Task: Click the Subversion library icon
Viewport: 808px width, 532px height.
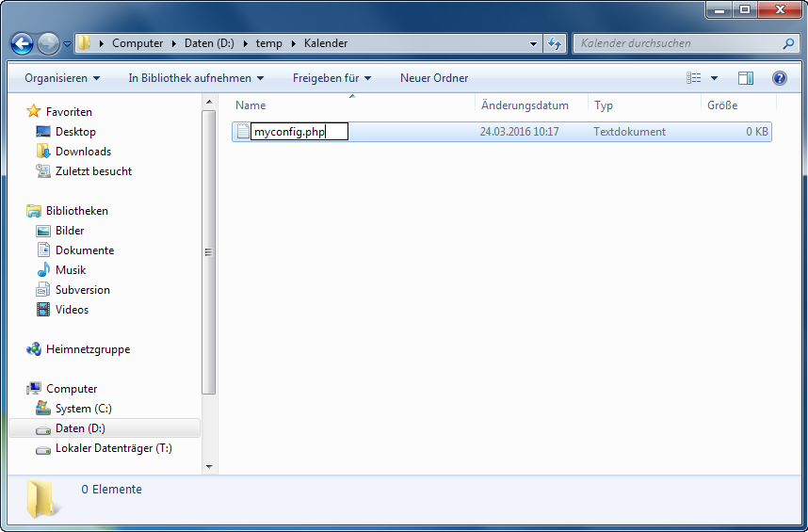Action: pyautogui.click(x=43, y=290)
